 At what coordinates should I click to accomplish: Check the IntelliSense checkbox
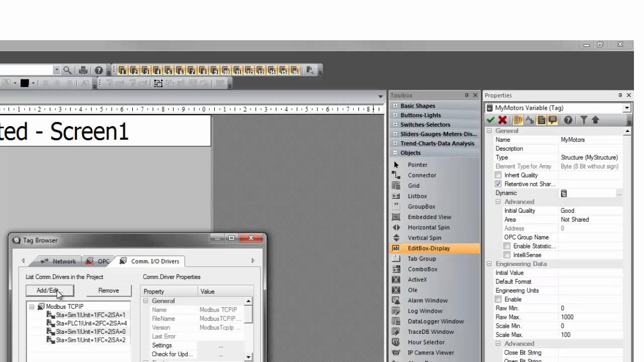pos(507,255)
